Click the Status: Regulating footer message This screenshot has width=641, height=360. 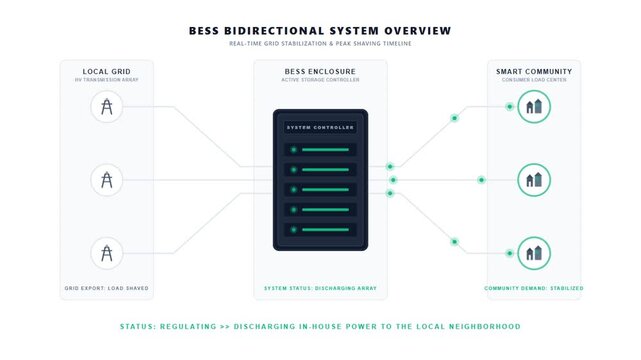320,326
